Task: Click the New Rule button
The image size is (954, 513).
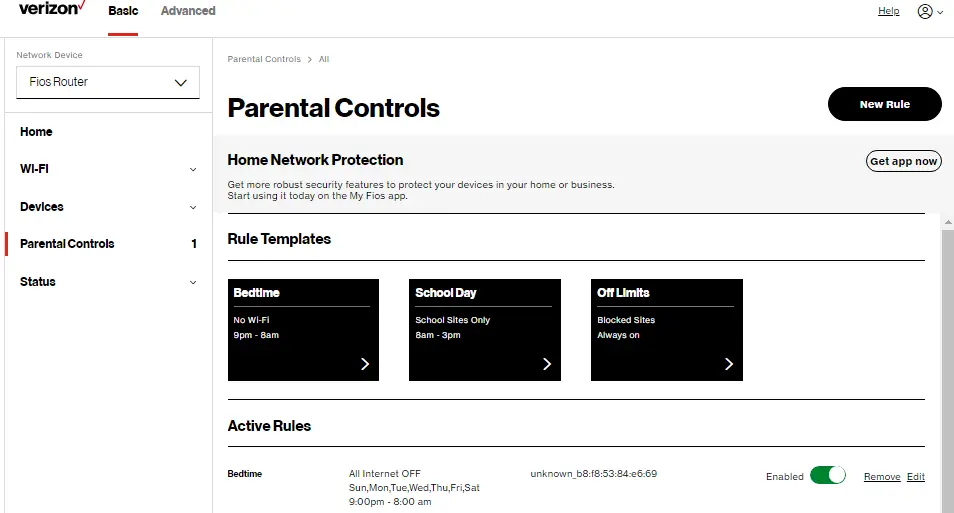Action: (885, 104)
